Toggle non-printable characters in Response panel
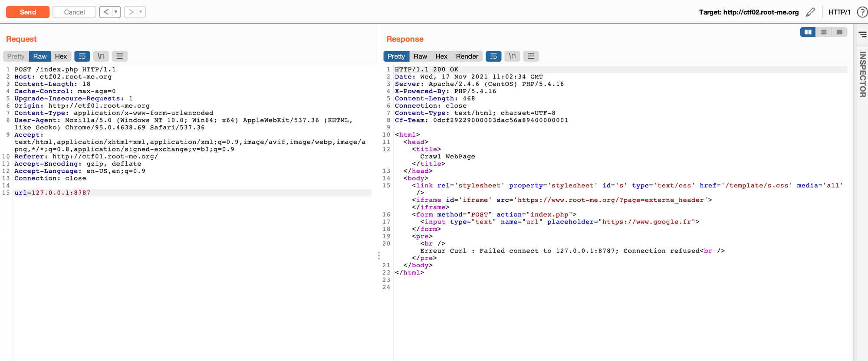 tap(512, 56)
